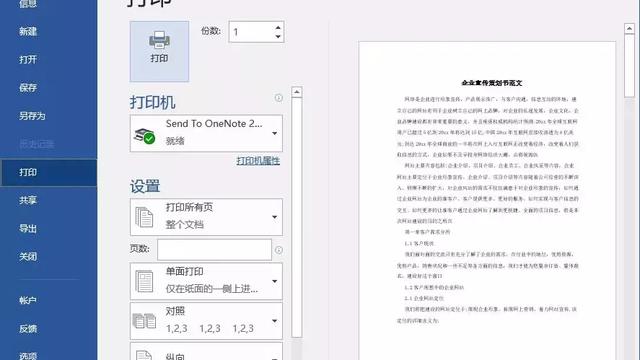The height and width of the screenshot is (360, 640).
Task: Click the one-sided printing page icon
Action: [x=144, y=281]
